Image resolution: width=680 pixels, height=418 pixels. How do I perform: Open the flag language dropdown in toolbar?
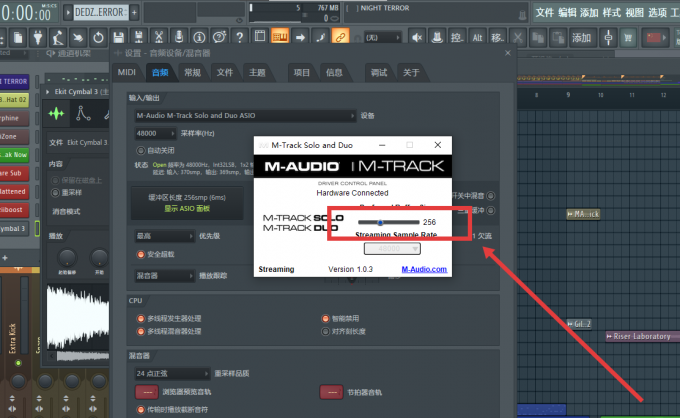(x=655, y=37)
